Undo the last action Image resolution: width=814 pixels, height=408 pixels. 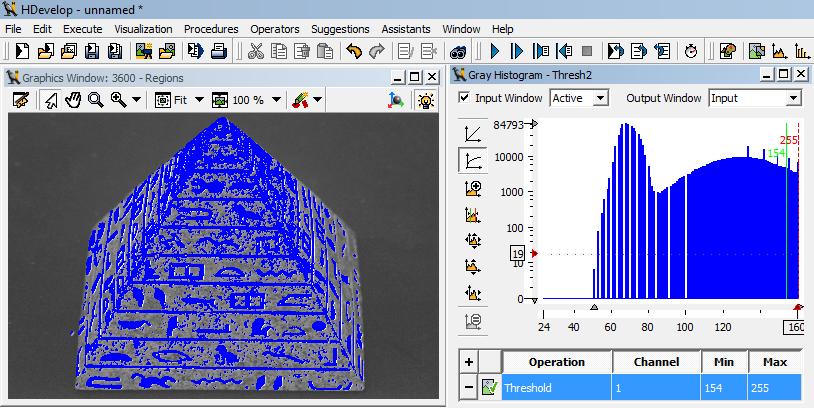click(354, 51)
